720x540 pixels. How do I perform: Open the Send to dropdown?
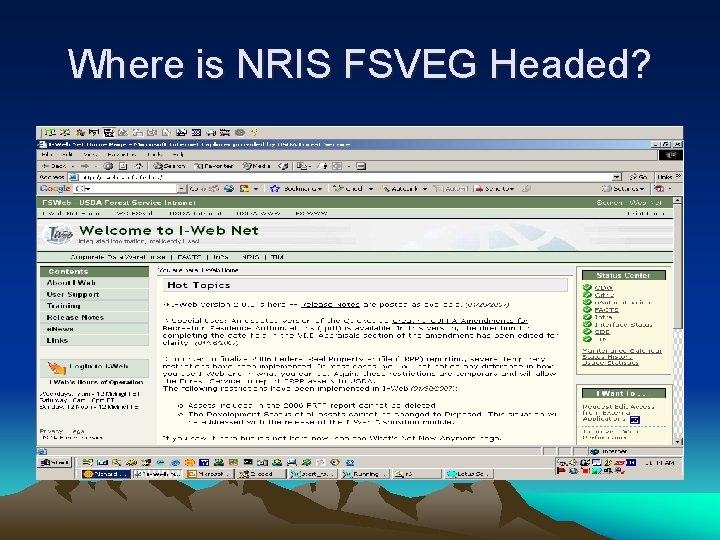point(495,189)
